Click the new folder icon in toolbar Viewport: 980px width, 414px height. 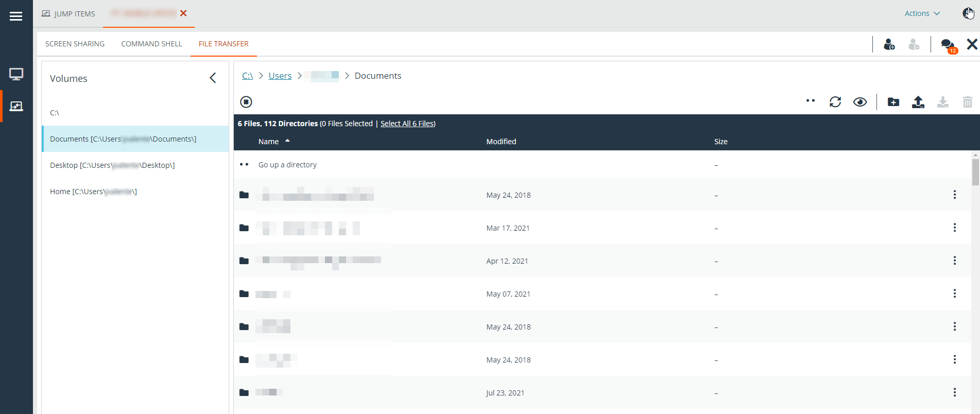click(x=893, y=102)
